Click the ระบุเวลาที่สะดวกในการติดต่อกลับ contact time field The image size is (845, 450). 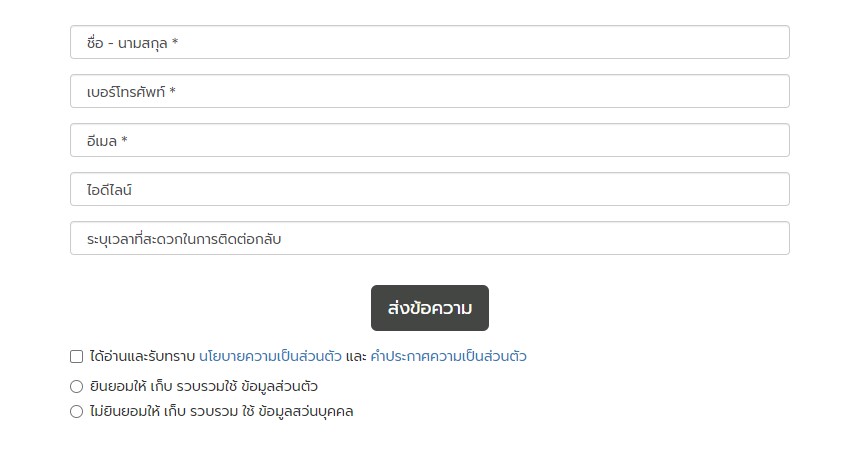(x=430, y=238)
